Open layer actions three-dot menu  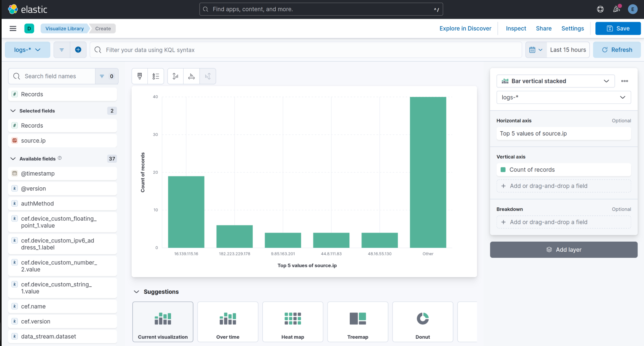point(625,81)
